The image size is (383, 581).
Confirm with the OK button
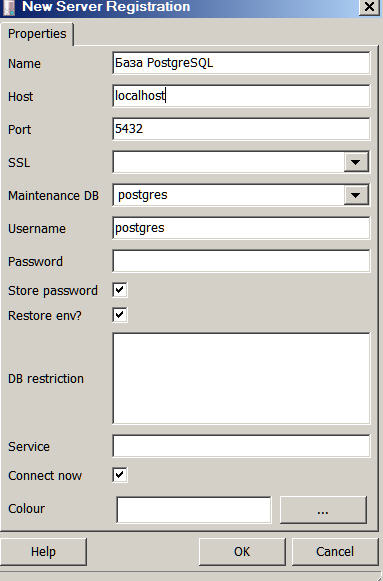(242, 552)
